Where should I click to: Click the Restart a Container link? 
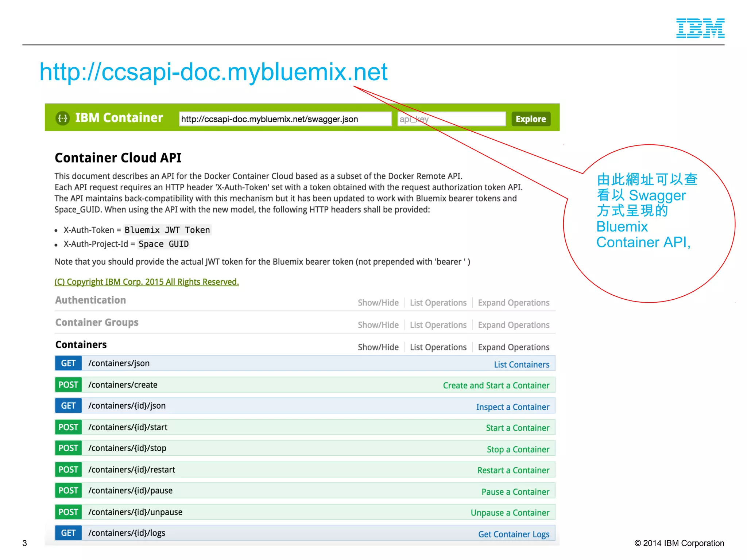tap(513, 470)
